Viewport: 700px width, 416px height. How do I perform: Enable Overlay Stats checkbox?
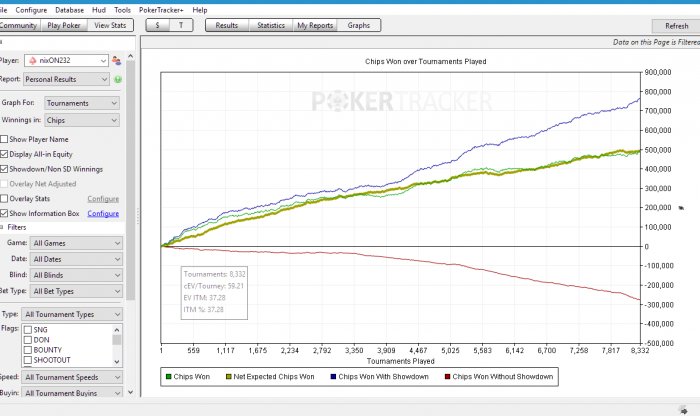(x=4, y=199)
